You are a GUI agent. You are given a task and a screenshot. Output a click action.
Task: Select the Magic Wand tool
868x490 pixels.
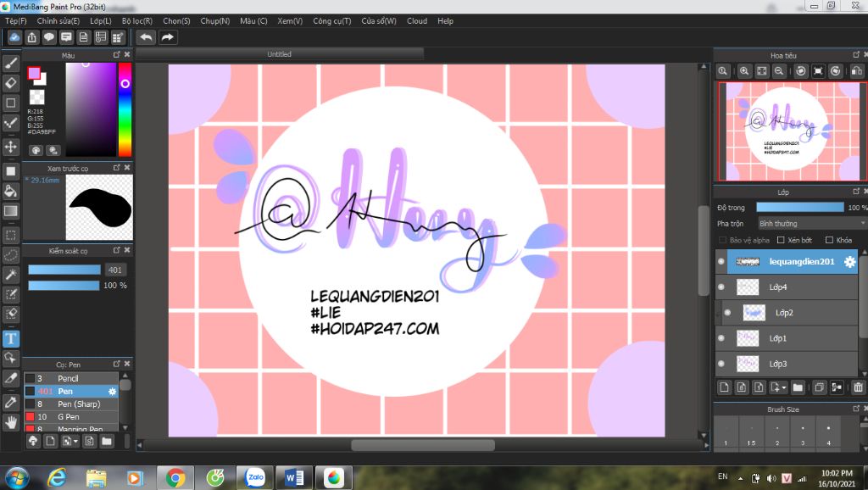coord(10,274)
